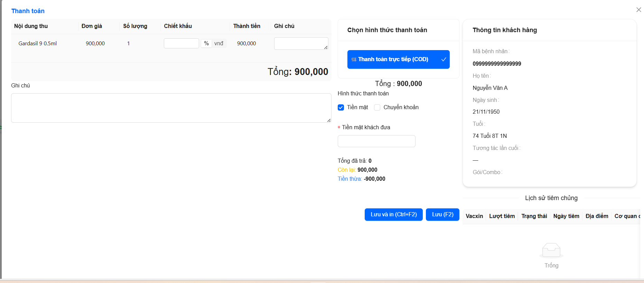Enable the Chuyển khoản checkbox
The width and height of the screenshot is (644, 283).
[x=377, y=107]
